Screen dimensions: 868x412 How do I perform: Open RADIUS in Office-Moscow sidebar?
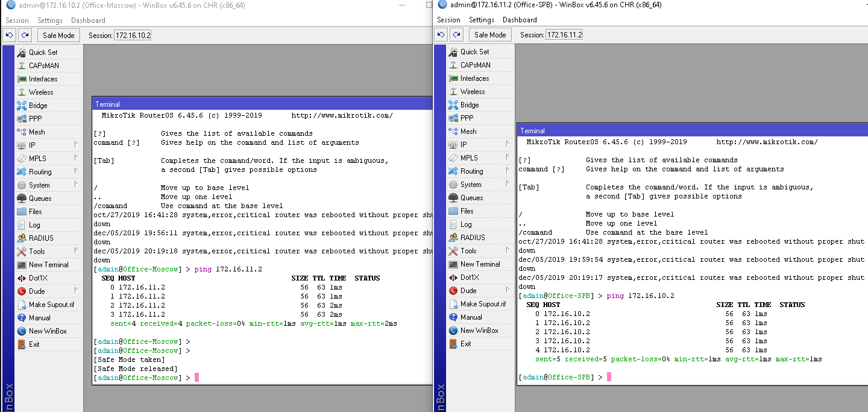coord(48,238)
